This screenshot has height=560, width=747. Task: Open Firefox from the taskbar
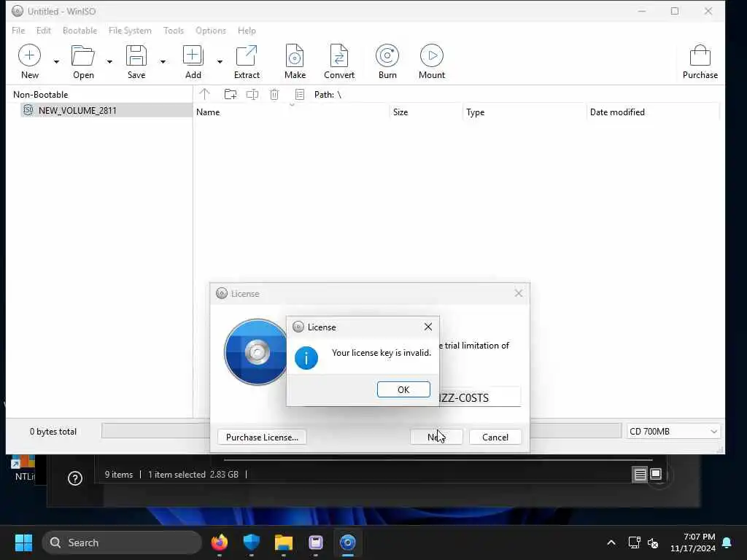219,542
